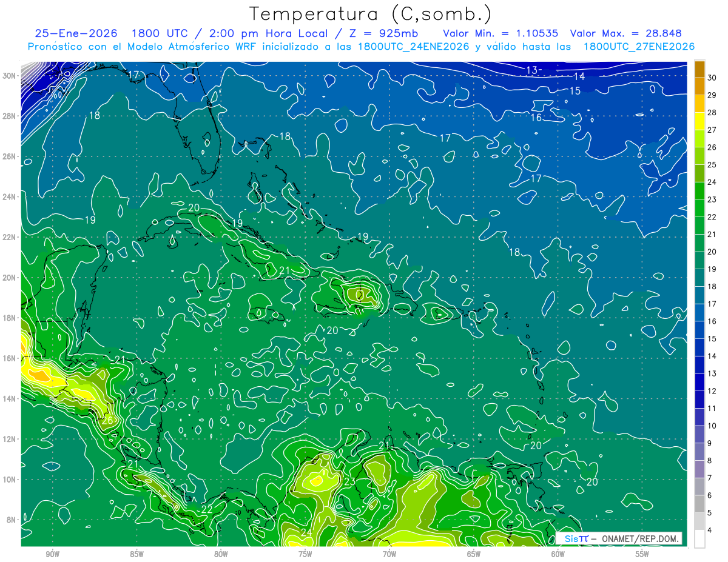Click "Valor Min. = 1.10535"
The height and width of the screenshot is (562, 728).
(500, 33)
